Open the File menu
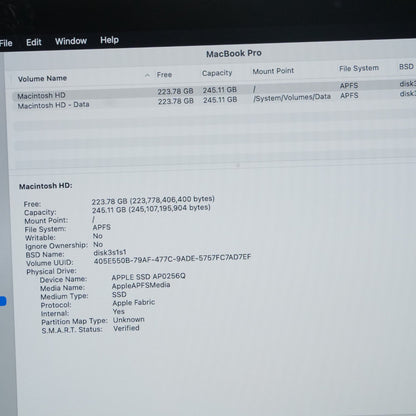416x416 pixels. 6,43
